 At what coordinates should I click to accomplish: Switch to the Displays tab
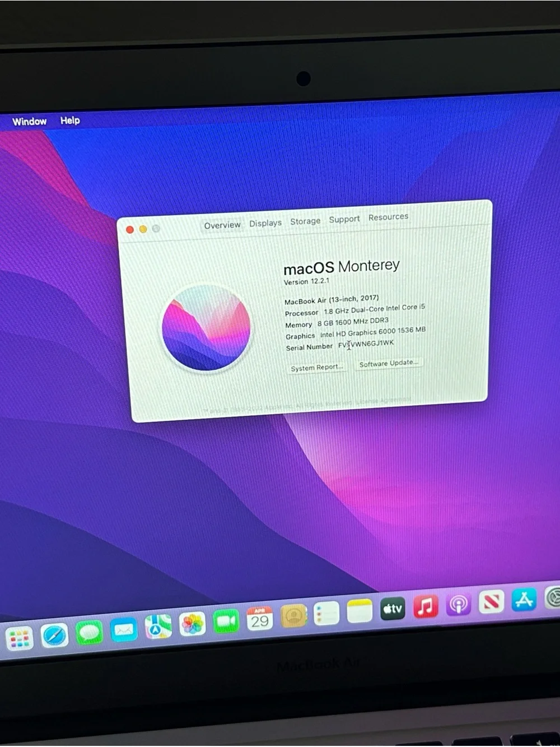click(x=265, y=223)
